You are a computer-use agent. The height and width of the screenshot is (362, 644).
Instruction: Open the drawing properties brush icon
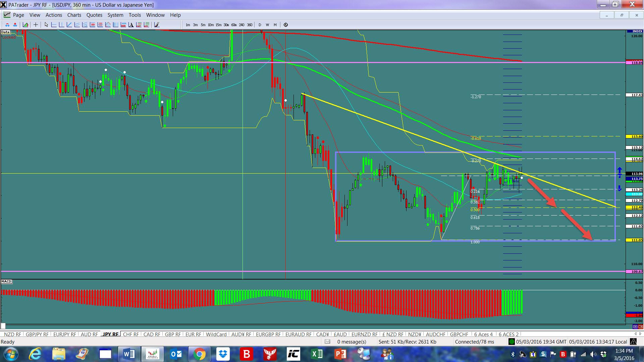pos(156,25)
